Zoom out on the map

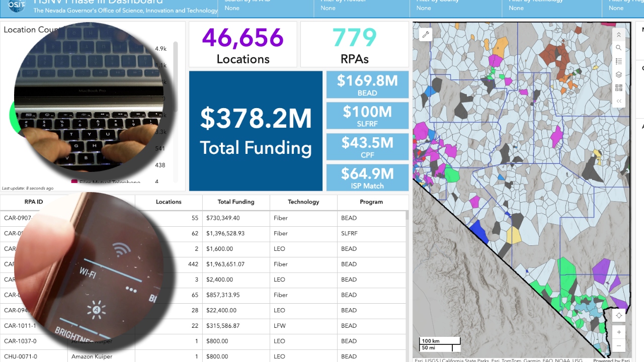point(619,346)
